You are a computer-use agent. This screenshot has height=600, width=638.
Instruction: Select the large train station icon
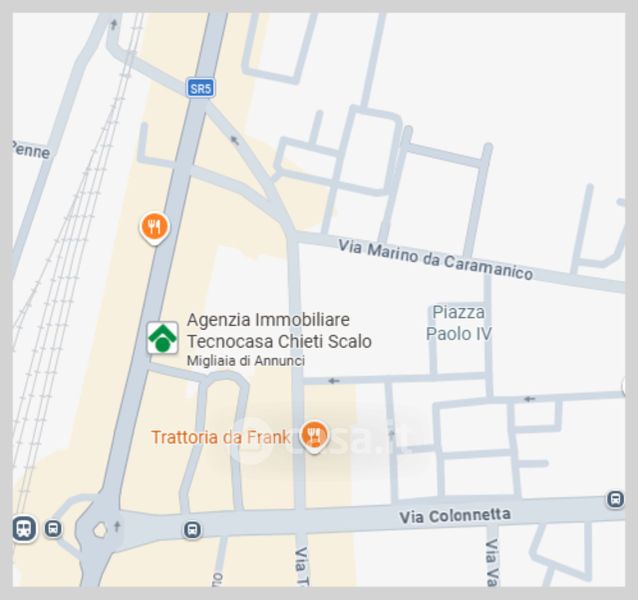24,528
